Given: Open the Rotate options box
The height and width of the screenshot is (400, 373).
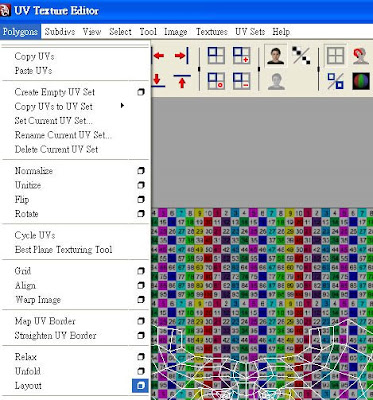Looking at the screenshot, I should click(x=141, y=214).
